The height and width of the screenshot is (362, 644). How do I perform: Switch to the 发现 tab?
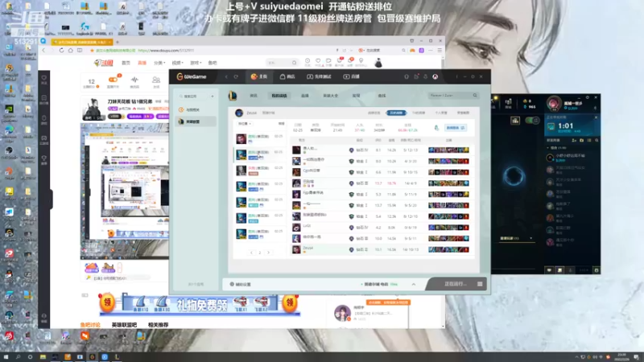[356, 96]
